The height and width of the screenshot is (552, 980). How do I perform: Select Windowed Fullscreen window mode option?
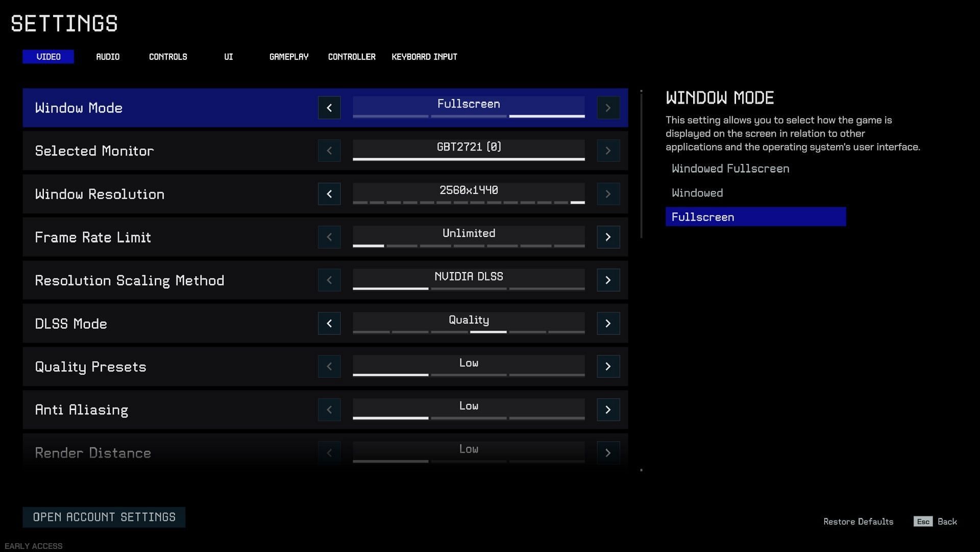(x=730, y=169)
